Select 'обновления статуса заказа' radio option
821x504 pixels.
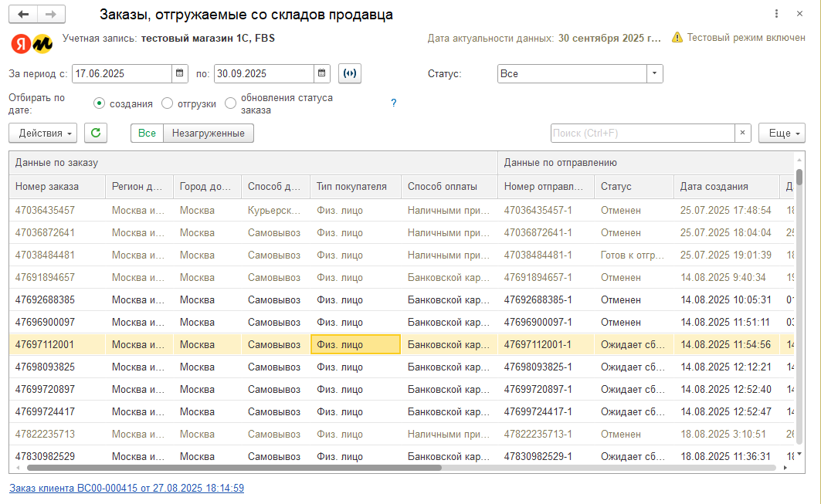pyautogui.click(x=230, y=103)
